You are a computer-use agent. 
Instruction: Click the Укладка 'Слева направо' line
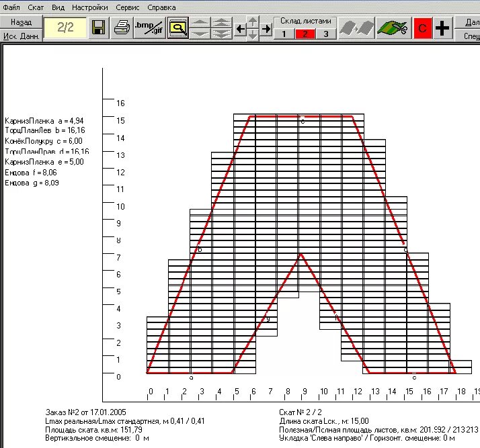(x=367, y=438)
